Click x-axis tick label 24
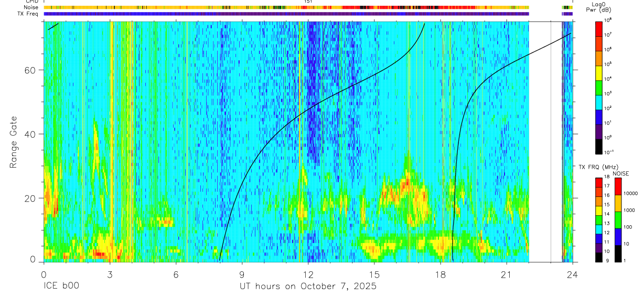 point(572,274)
